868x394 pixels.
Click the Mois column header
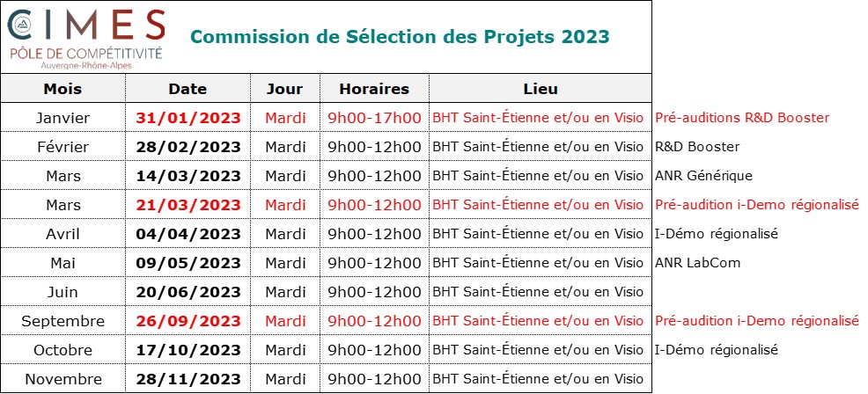(63, 89)
